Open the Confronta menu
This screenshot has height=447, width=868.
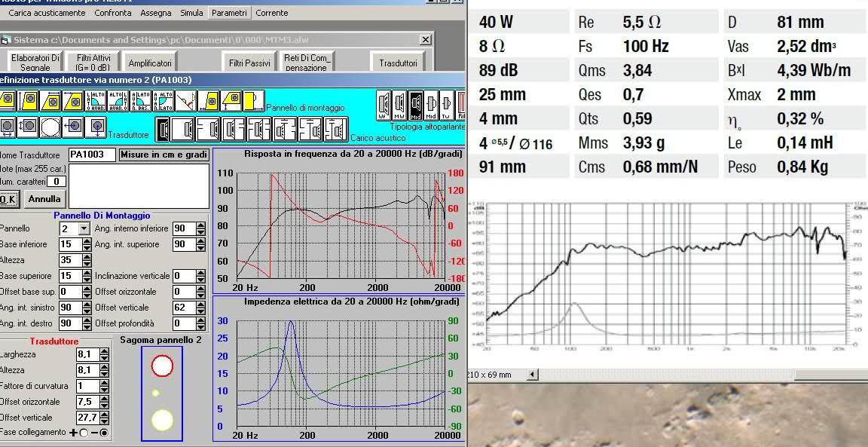point(113,12)
